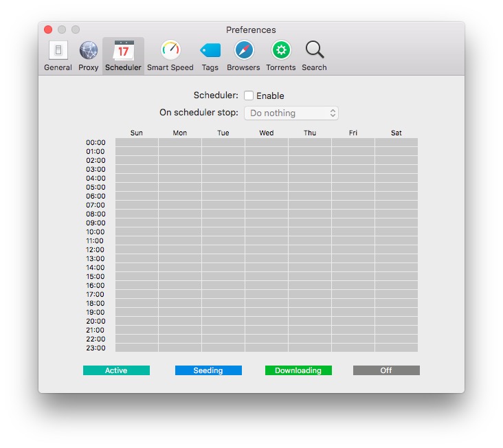This screenshot has height=448, width=503.
Task: Click the Monday 00:00 schedule cell
Action: click(x=180, y=142)
